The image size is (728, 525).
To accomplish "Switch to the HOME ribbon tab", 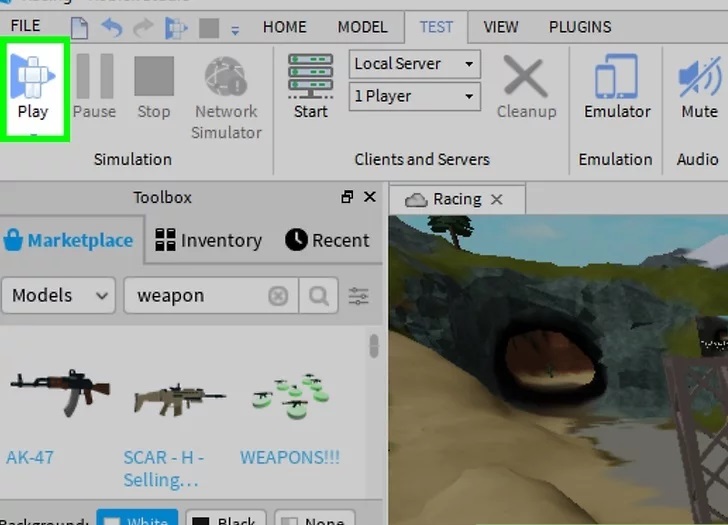I will [284, 27].
